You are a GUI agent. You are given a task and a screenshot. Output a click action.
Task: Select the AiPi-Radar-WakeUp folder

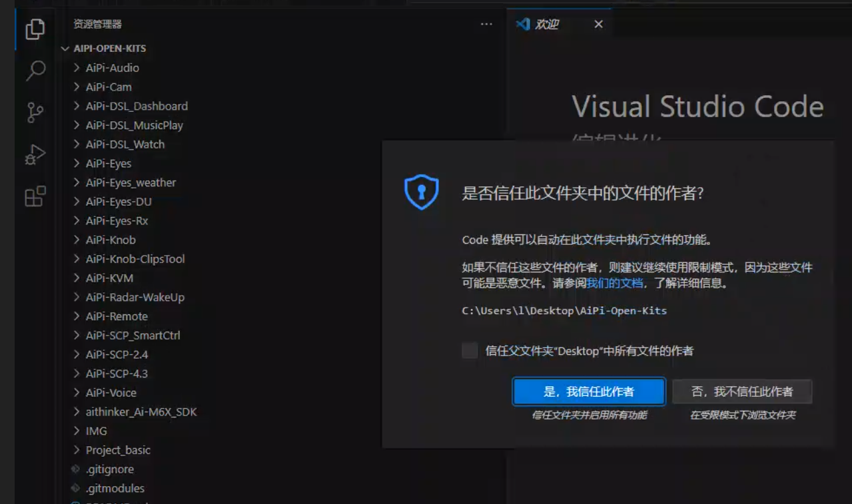pyautogui.click(x=135, y=298)
